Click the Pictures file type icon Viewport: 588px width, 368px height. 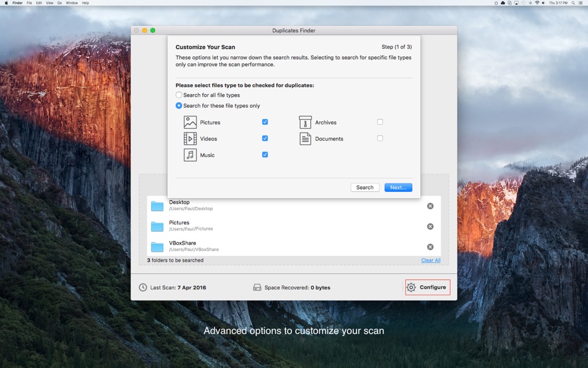tap(190, 122)
